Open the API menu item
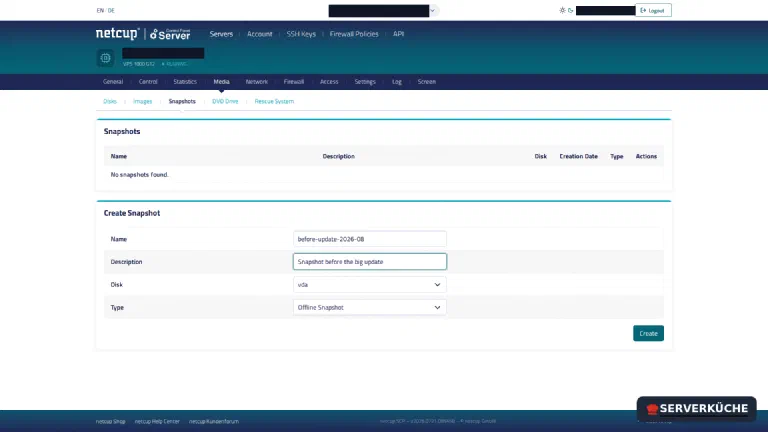768x432 pixels. pos(399,34)
